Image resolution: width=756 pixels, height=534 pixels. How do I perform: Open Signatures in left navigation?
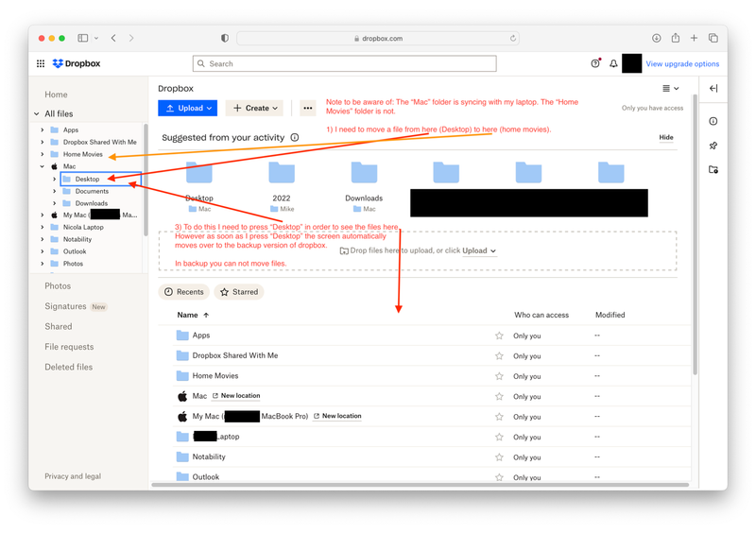pyautogui.click(x=65, y=306)
